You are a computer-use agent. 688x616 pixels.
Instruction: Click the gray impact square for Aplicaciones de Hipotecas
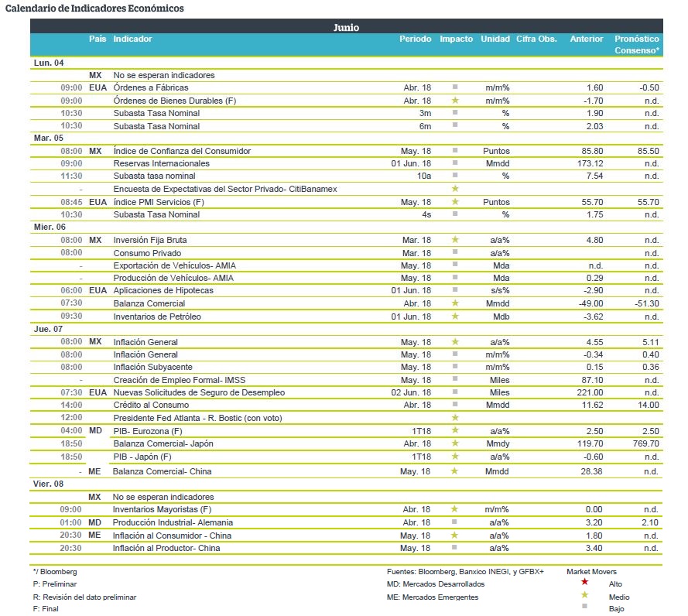click(x=455, y=289)
